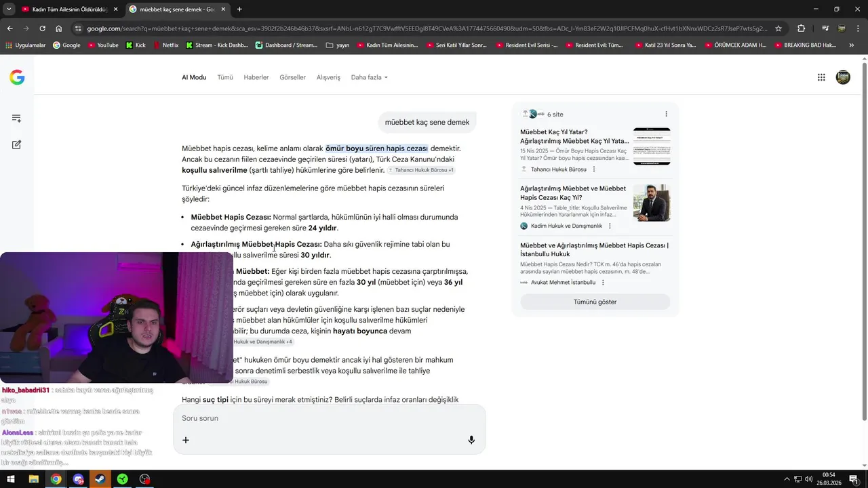Screen dimensions: 868x488
Task: Open the Uygulamalar bookmarks shortcut
Action: click(25, 45)
